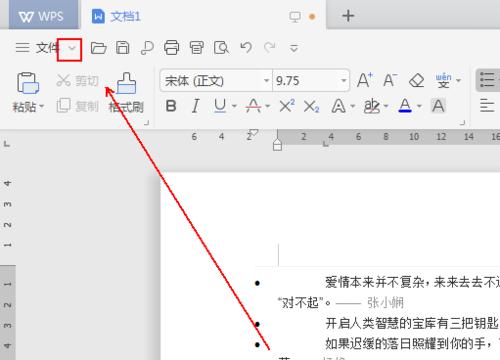The height and width of the screenshot is (360, 500).
Task: Toggle italic formatting
Action: tap(195, 106)
